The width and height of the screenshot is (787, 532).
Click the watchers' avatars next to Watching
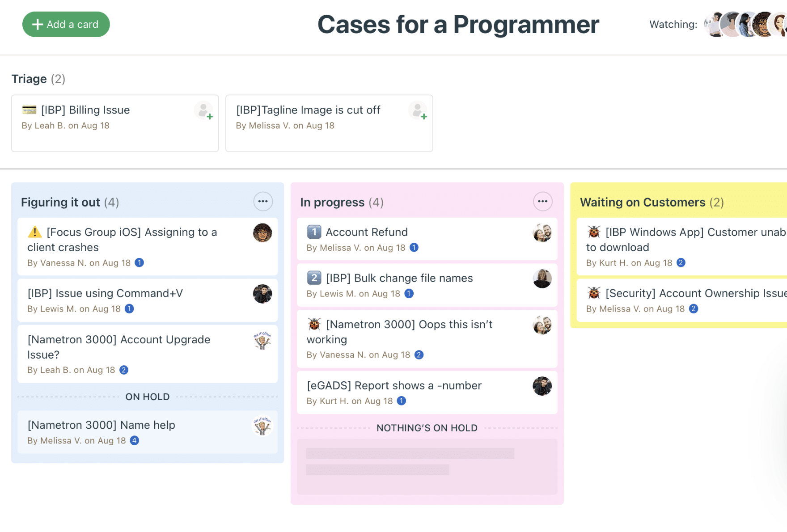745,25
